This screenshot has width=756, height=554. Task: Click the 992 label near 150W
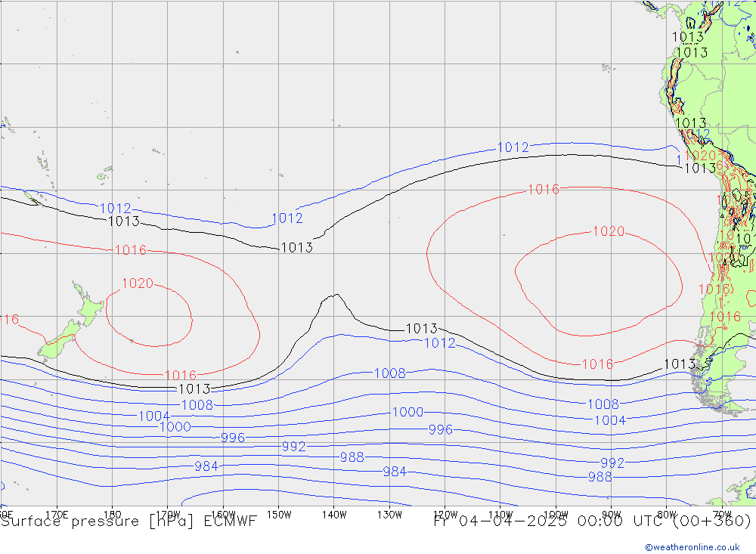[294, 447]
